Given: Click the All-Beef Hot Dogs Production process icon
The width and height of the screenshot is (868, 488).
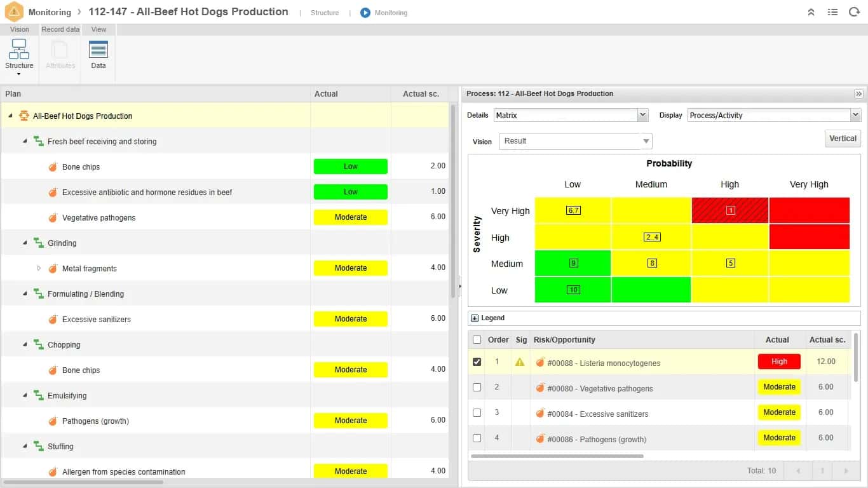Looking at the screenshot, I should coord(24,116).
